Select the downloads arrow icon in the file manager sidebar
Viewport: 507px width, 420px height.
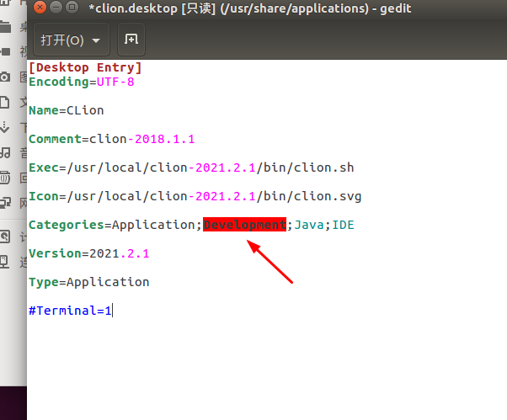4,127
